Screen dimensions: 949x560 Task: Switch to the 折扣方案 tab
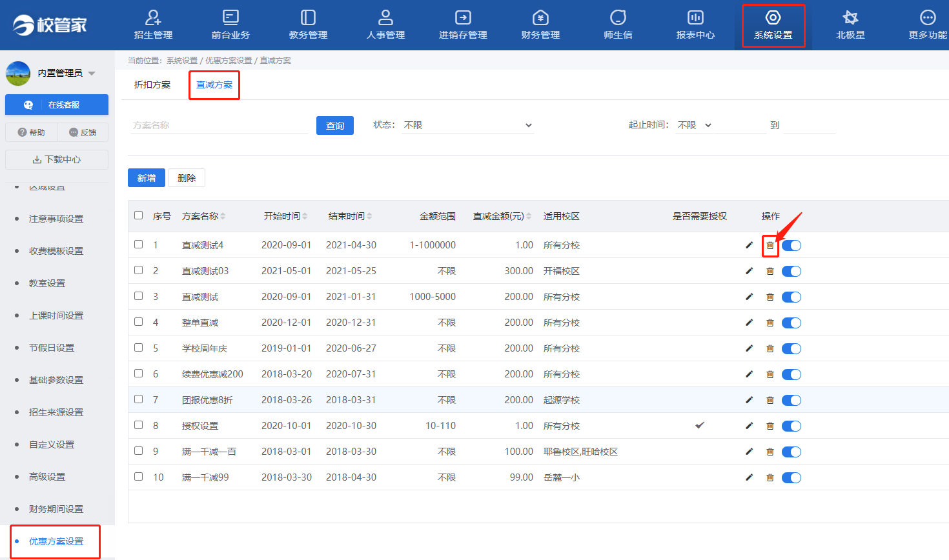pos(152,85)
